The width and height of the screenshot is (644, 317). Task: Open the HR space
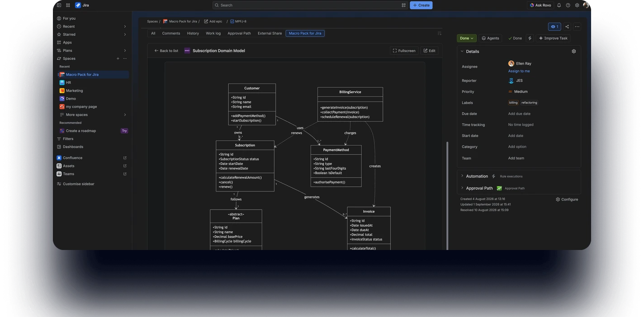[x=94, y=82]
